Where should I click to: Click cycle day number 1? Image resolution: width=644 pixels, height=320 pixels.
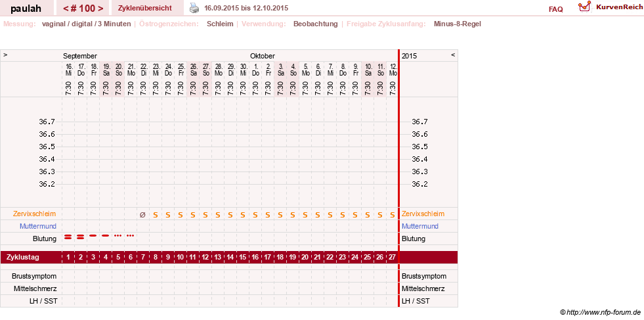pyautogui.click(x=68, y=258)
